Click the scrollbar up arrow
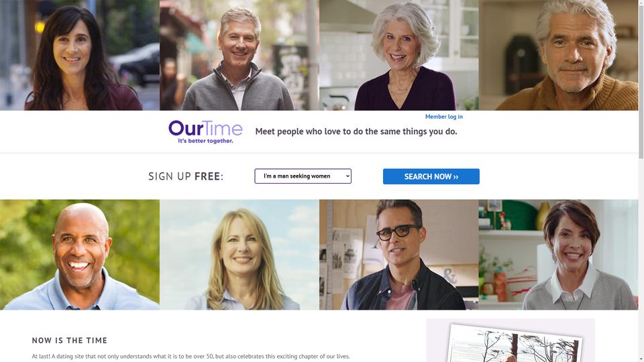Screen dimensions: 644x362 (x=641, y=2)
